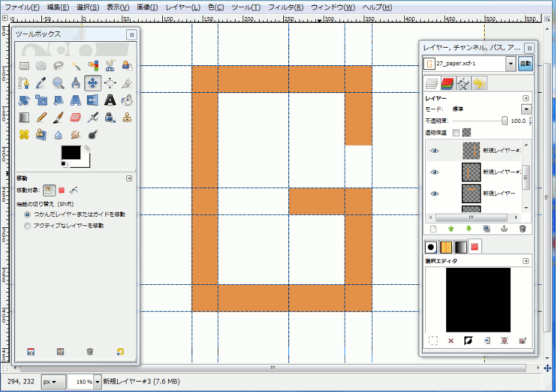The width and height of the screenshot is (556, 392).
Task: Select the Fuzzy Select magic wand tool
Action: [75, 65]
